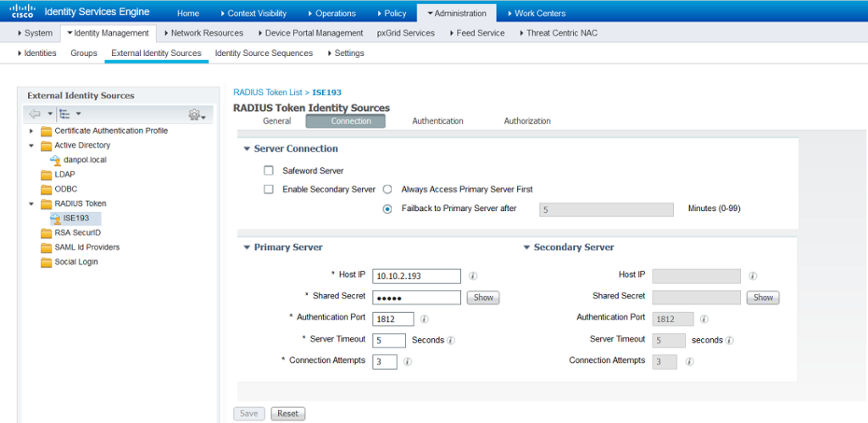Click the RADIUS Token folder icon
The image size is (868, 423).
47,203
